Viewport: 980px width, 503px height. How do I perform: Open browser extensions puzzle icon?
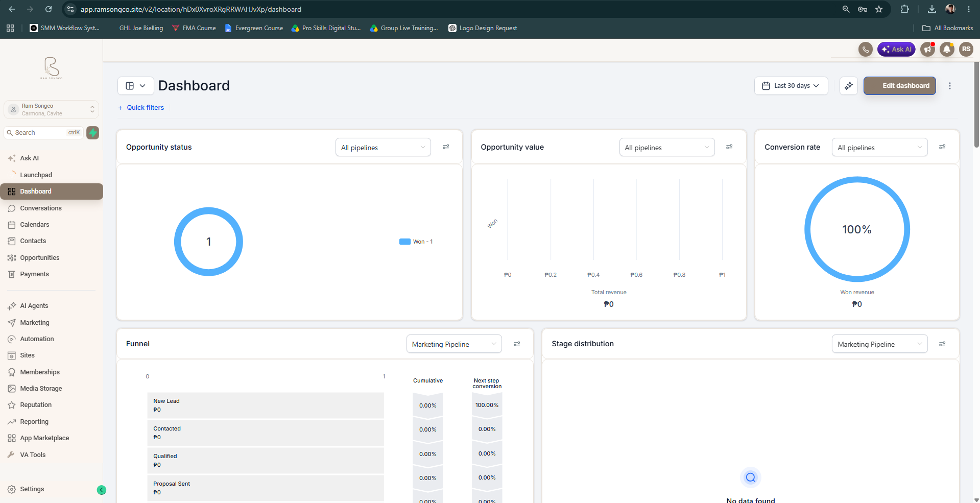click(x=904, y=9)
